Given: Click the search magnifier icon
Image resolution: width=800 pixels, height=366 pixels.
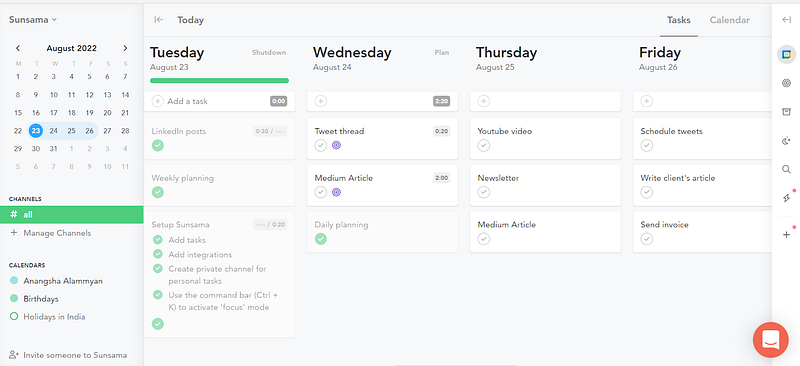Looking at the screenshot, I should [x=786, y=169].
